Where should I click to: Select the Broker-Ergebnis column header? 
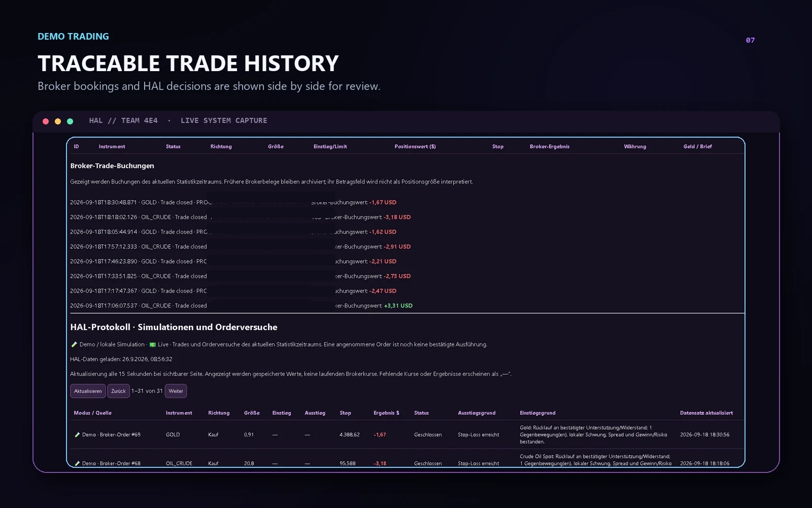(x=550, y=146)
